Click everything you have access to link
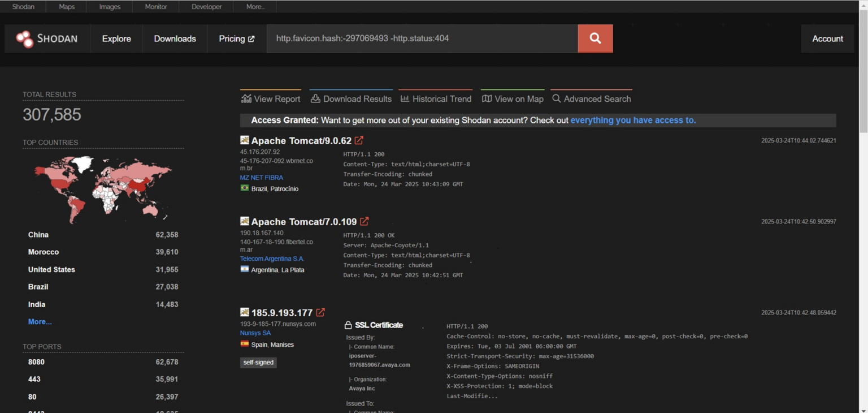868x413 pixels. tap(632, 120)
